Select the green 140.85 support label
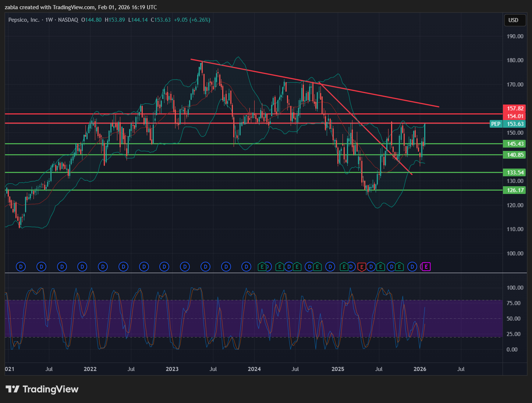The height and width of the screenshot is (403, 532). [x=515, y=155]
